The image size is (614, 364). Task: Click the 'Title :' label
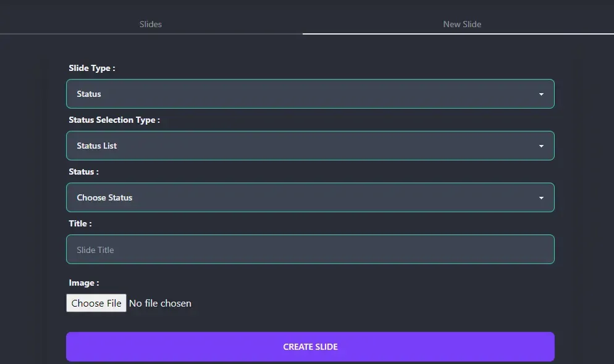pyautogui.click(x=80, y=223)
